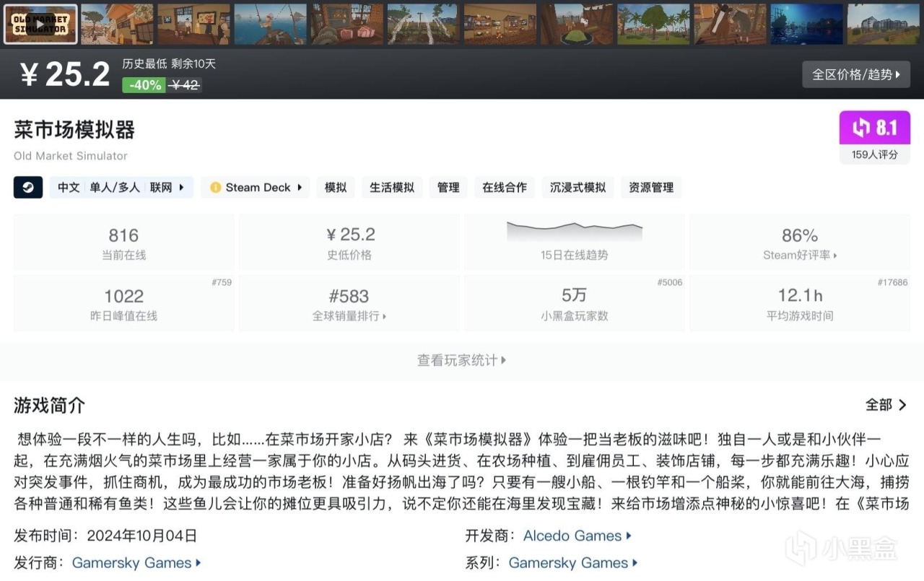Click the large ¥25.2 current price
Image resolution: width=924 pixels, height=581 pixels.
(x=65, y=74)
